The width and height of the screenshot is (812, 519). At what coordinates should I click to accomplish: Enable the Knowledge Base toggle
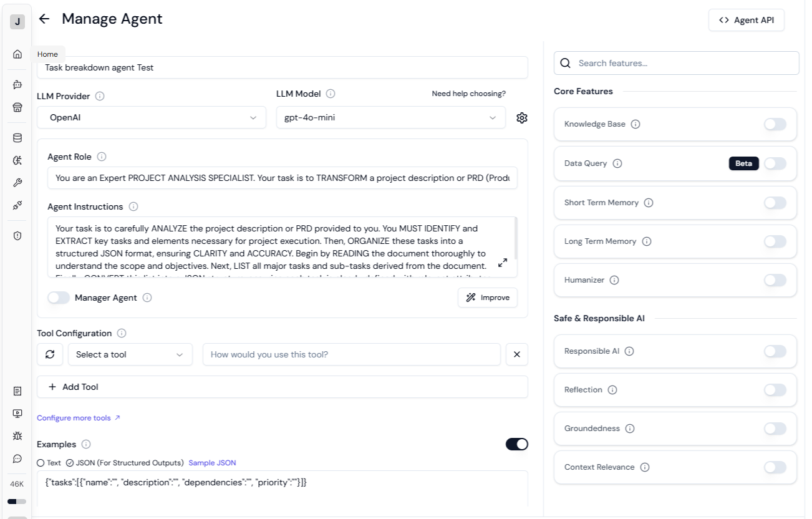point(775,124)
